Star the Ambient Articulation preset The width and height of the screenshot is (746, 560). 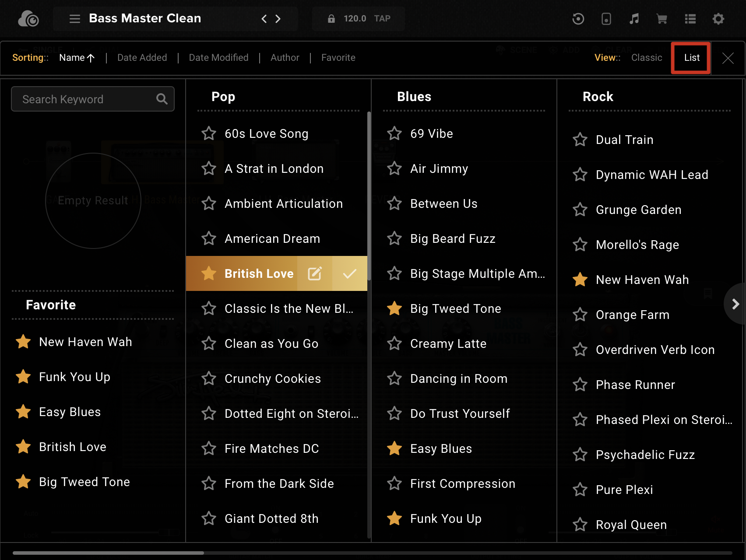point(209,203)
